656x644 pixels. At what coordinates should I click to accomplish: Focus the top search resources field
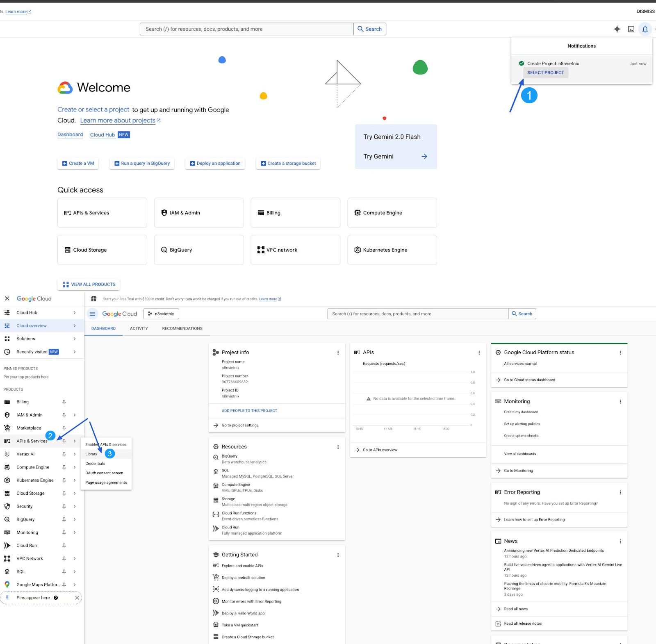click(246, 29)
